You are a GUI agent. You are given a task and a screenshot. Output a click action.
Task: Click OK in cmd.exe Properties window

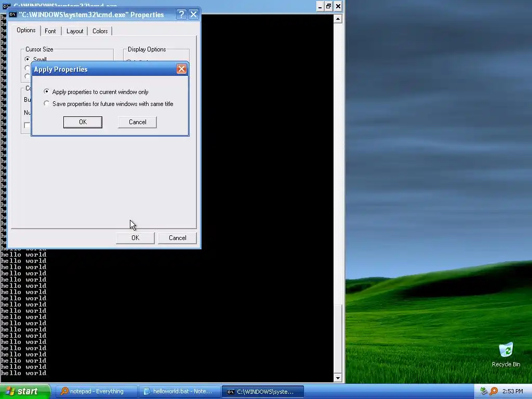click(136, 238)
